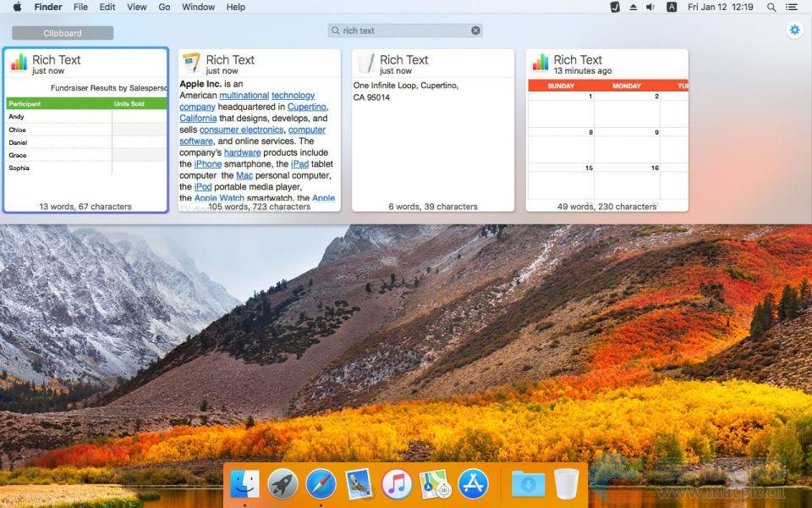812x508 pixels.
Task: Open the Edit menu
Action: click(107, 7)
